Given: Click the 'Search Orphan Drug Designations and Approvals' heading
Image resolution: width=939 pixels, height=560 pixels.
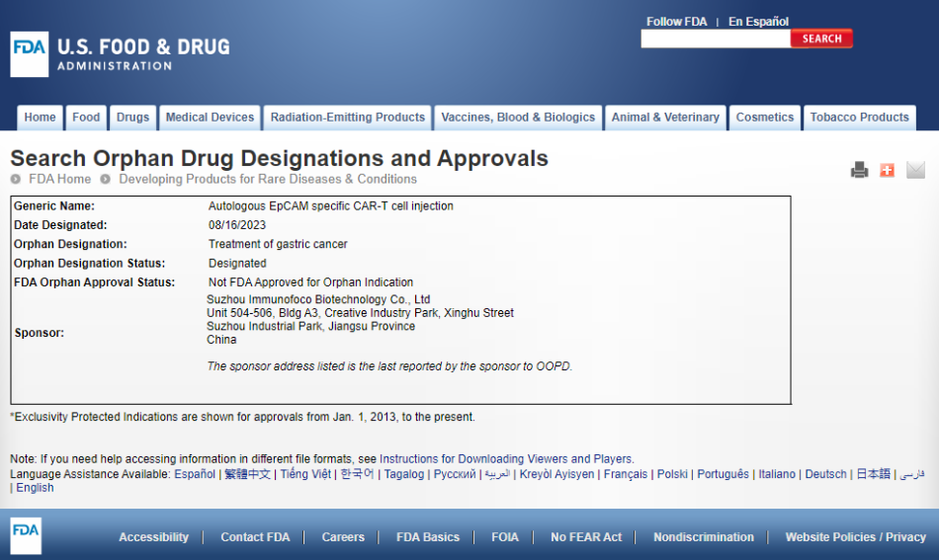Looking at the screenshot, I should [x=279, y=159].
